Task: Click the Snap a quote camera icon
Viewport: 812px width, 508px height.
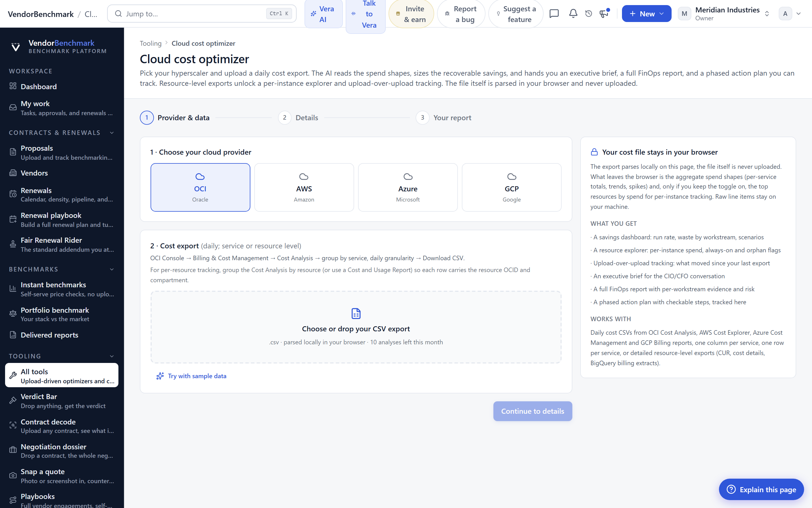Action: pos(13,476)
